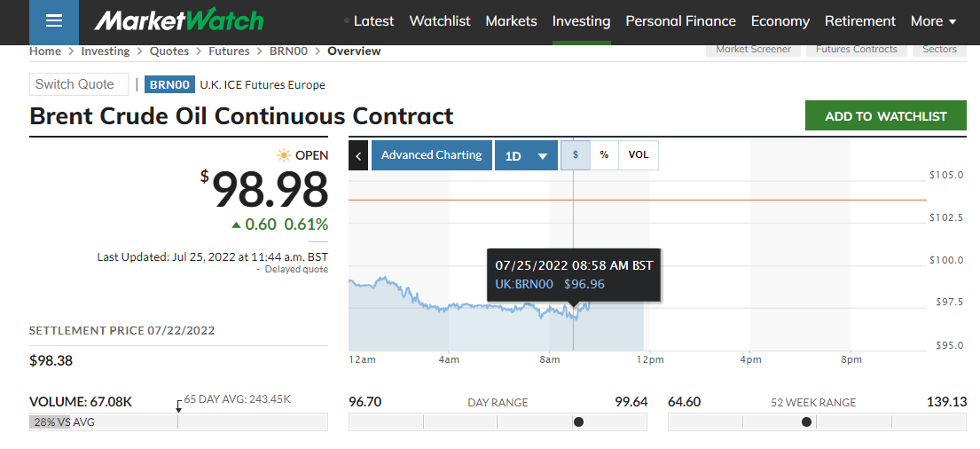980x449 pixels.
Task: Open the Futures Contracts link
Action: tap(856, 50)
